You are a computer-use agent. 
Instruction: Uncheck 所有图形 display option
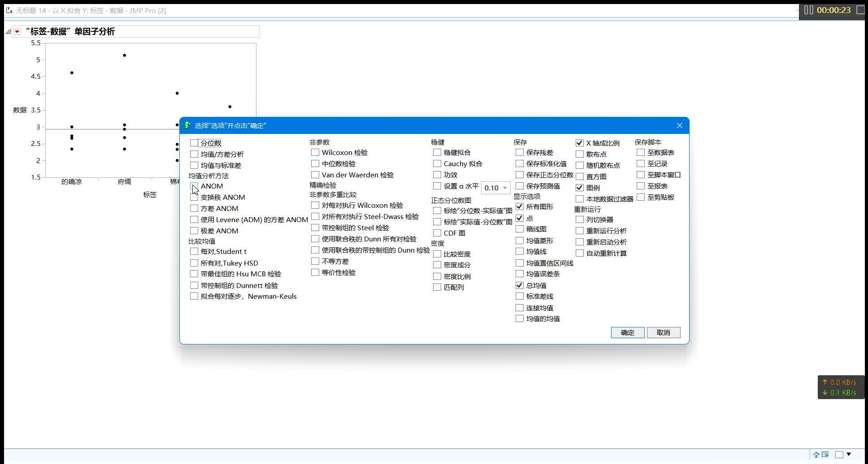point(520,206)
